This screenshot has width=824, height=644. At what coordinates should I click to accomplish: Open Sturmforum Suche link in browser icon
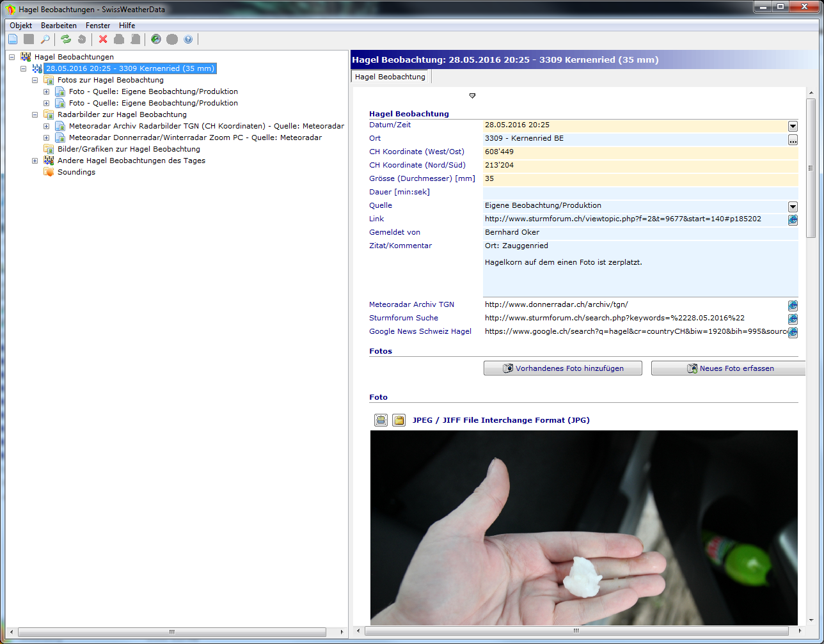793,318
